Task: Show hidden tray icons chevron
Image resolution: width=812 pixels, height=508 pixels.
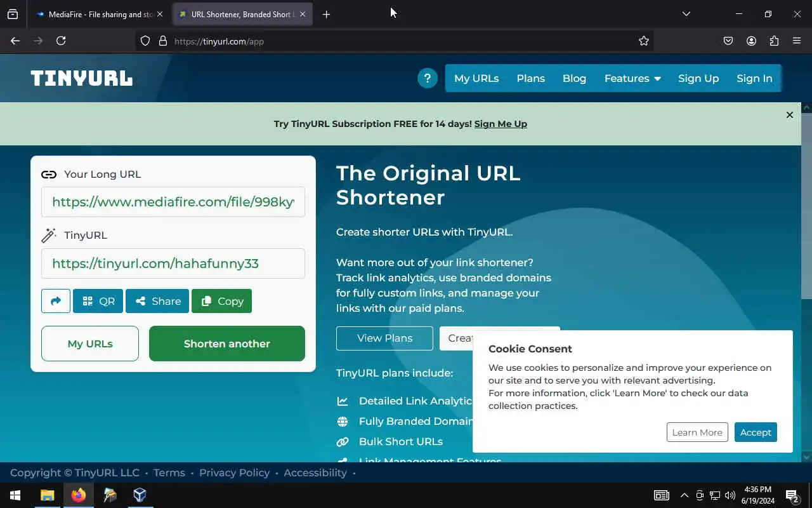Action: [684, 495]
